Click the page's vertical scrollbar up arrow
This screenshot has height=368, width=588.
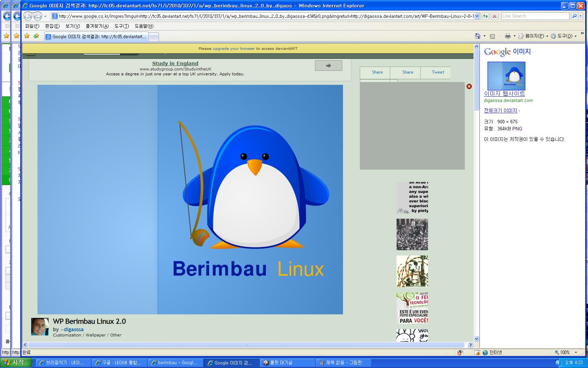tap(476, 46)
